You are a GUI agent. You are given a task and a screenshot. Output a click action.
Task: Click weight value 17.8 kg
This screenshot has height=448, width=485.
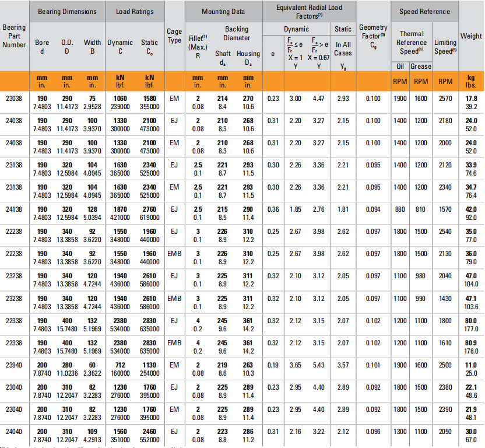471,99
